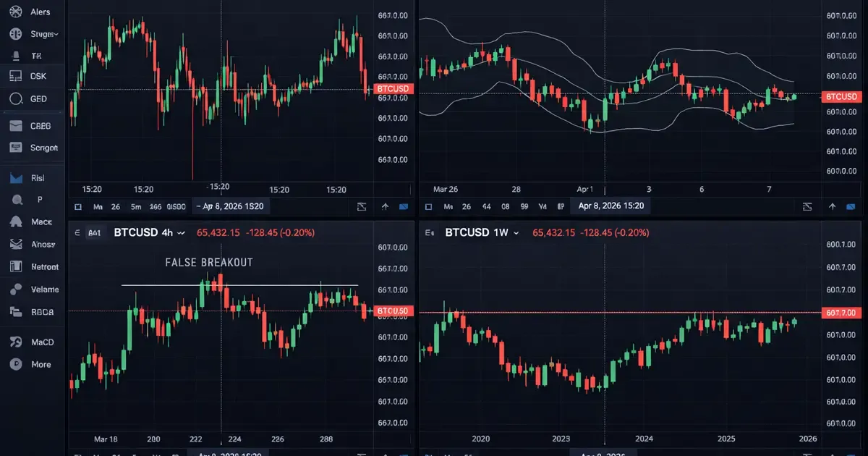Select 'Ma' range below top-right chart
The width and height of the screenshot is (868, 456).
point(448,207)
